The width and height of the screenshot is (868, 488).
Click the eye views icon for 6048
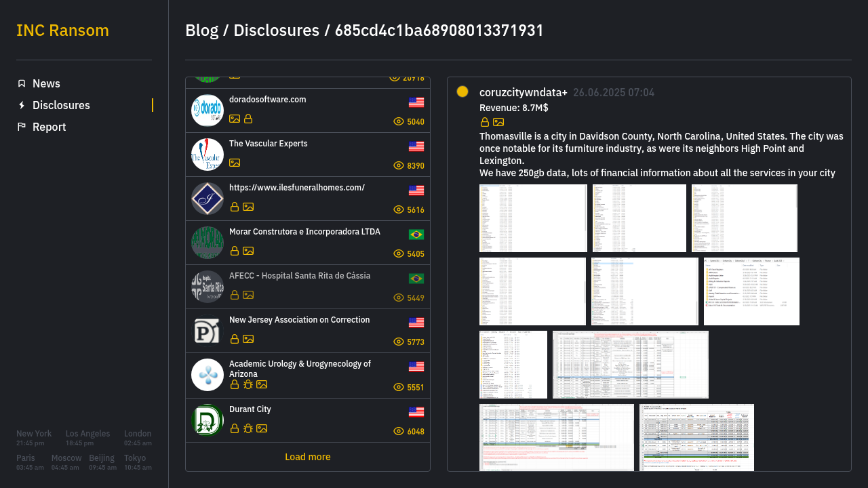click(399, 432)
